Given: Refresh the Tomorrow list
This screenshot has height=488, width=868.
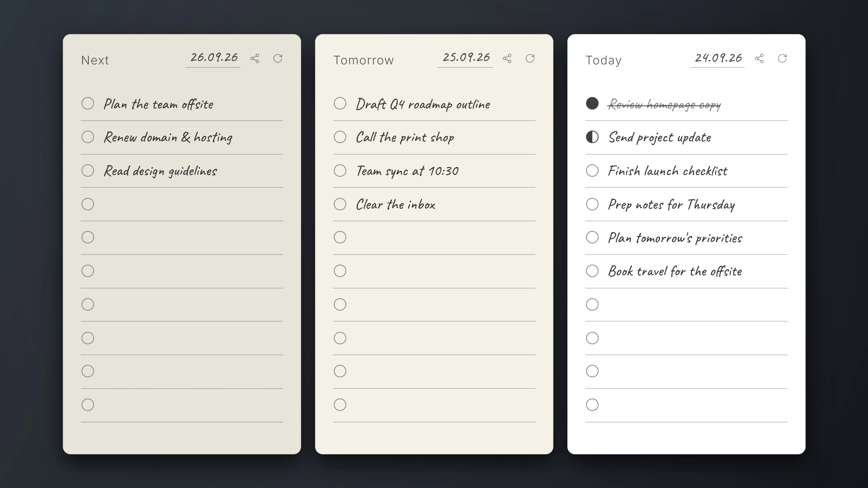Looking at the screenshot, I should (530, 58).
